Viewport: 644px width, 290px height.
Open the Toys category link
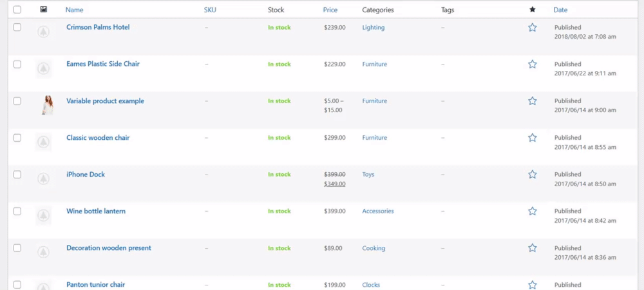(368, 175)
